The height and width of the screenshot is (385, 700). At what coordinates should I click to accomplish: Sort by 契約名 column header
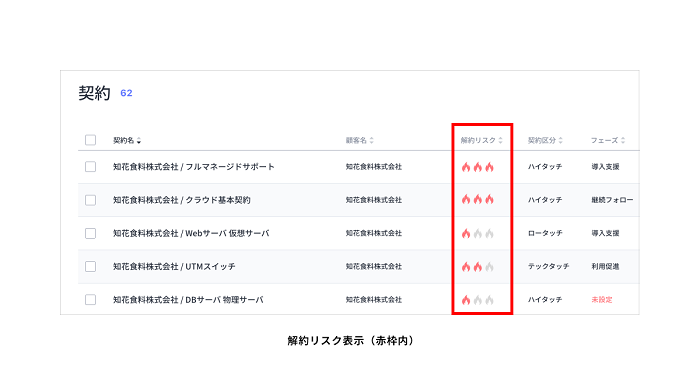click(127, 140)
